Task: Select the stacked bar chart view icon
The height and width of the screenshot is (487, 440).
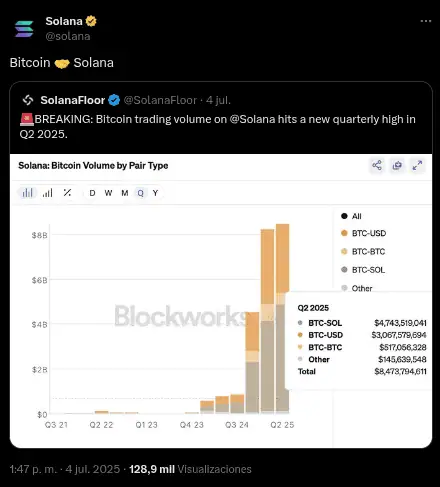Action: (27, 193)
